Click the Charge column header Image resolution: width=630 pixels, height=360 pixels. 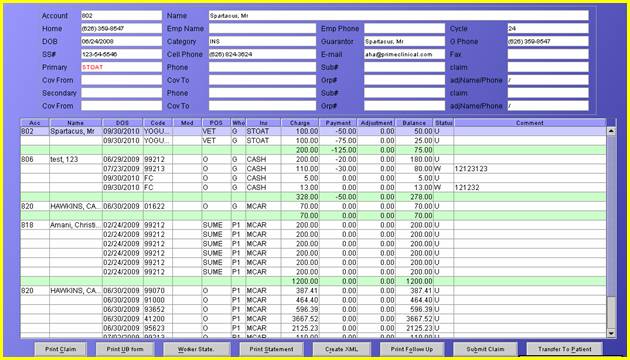point(300,123)
